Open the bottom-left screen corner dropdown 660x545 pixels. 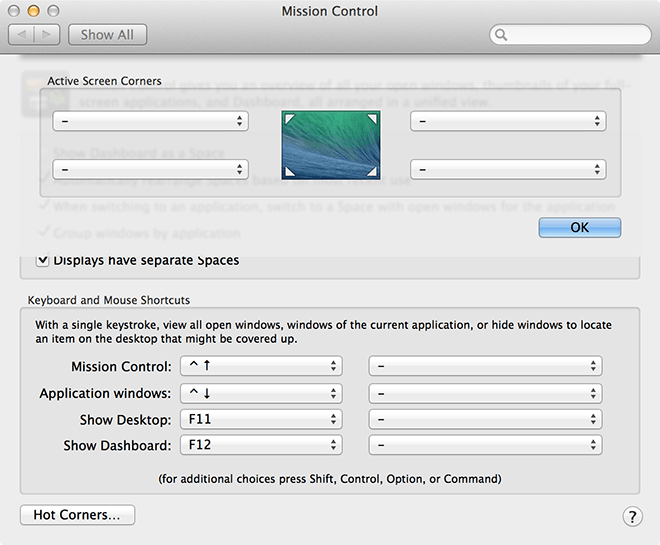click(151, 170)
